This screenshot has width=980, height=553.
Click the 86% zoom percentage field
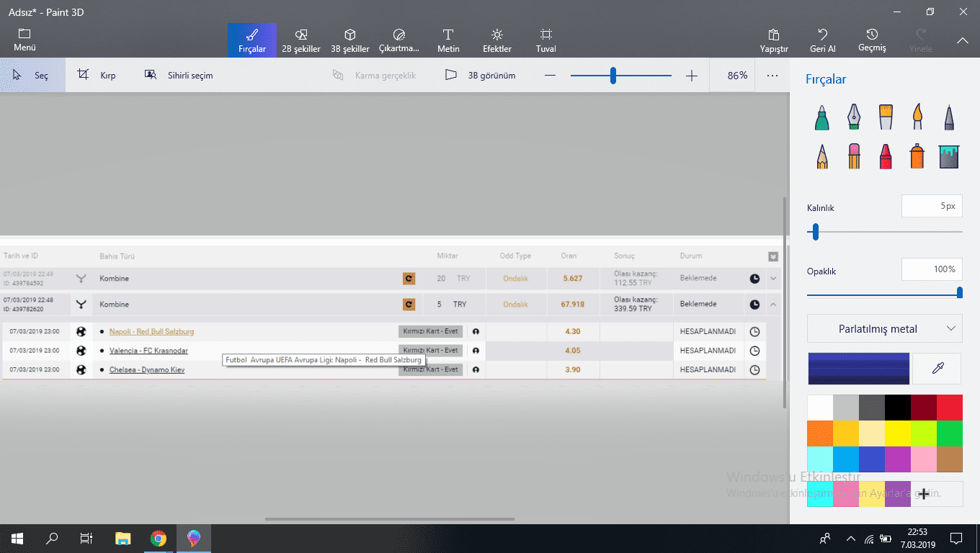[x=737, y=75]
